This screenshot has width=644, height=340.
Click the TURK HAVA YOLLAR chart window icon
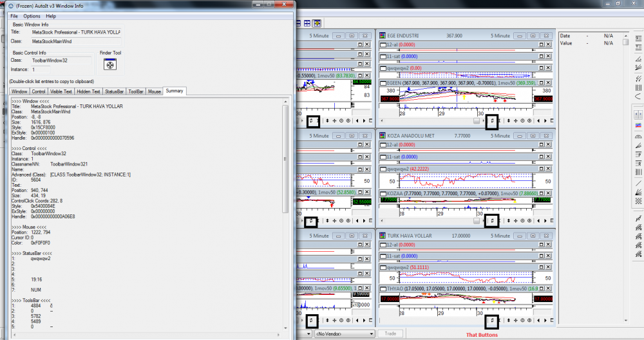(383, 236)
